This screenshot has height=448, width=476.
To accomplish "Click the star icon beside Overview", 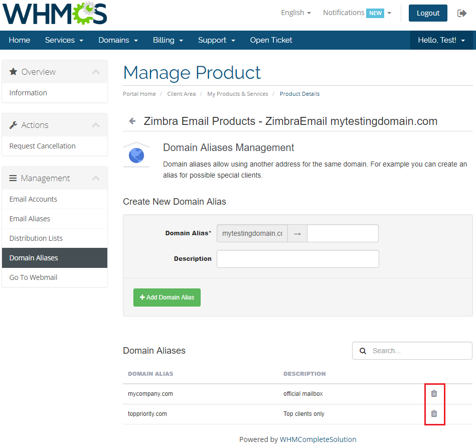I will 13,72.
